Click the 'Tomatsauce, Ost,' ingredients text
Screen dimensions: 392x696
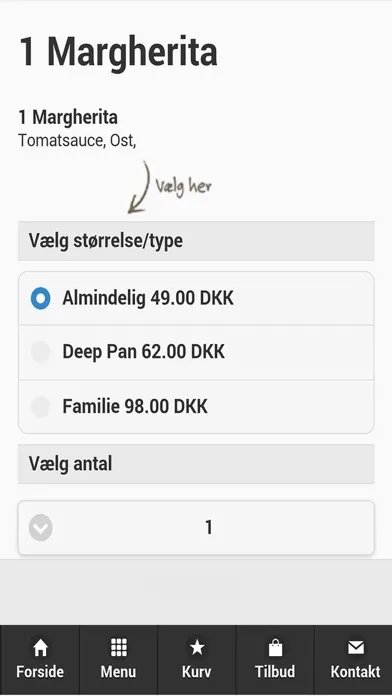click(x=77, y=140)
